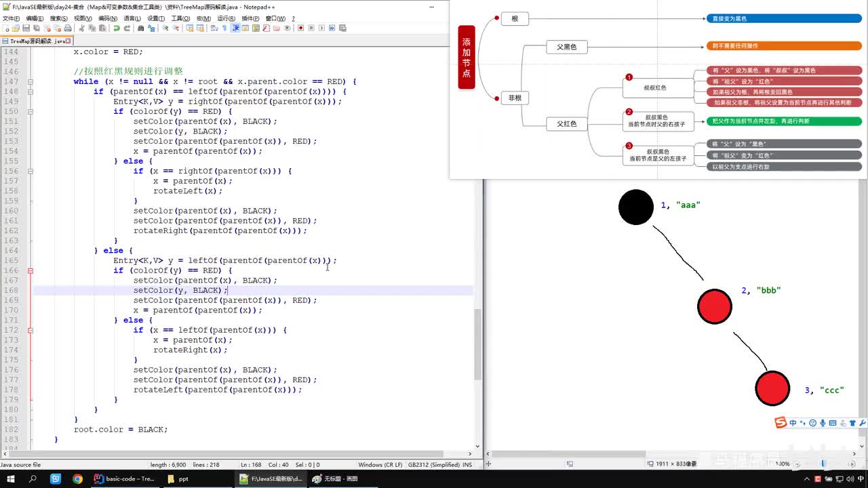This screenshot has width=868, height=488.
Task: Click the Open file folder icon
Action: coord(16,28)
